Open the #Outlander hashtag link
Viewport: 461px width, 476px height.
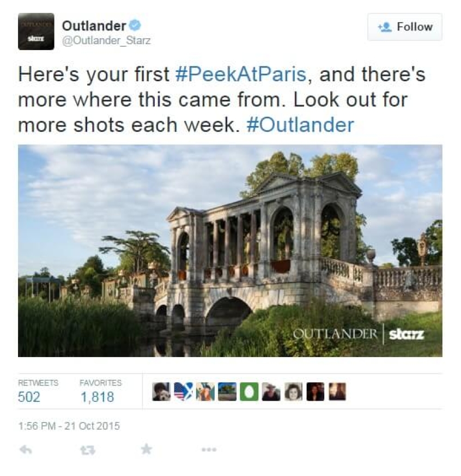pyautogui.click(x=300, y=125)
